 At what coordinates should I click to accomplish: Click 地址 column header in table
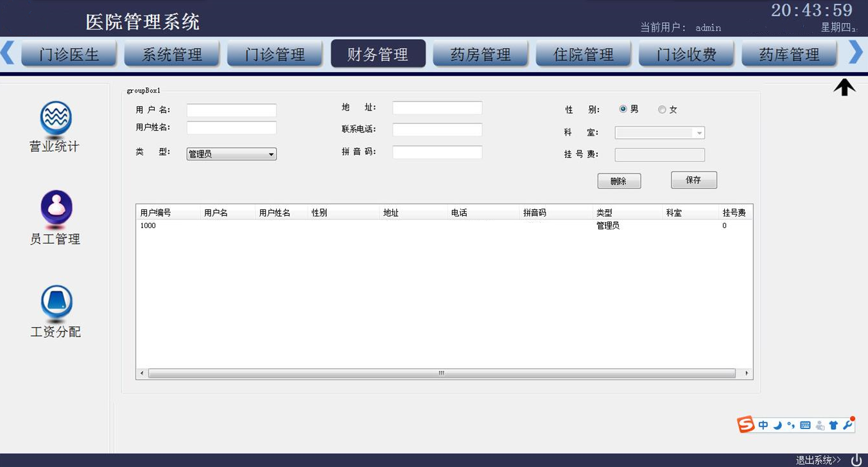point(413,213)
